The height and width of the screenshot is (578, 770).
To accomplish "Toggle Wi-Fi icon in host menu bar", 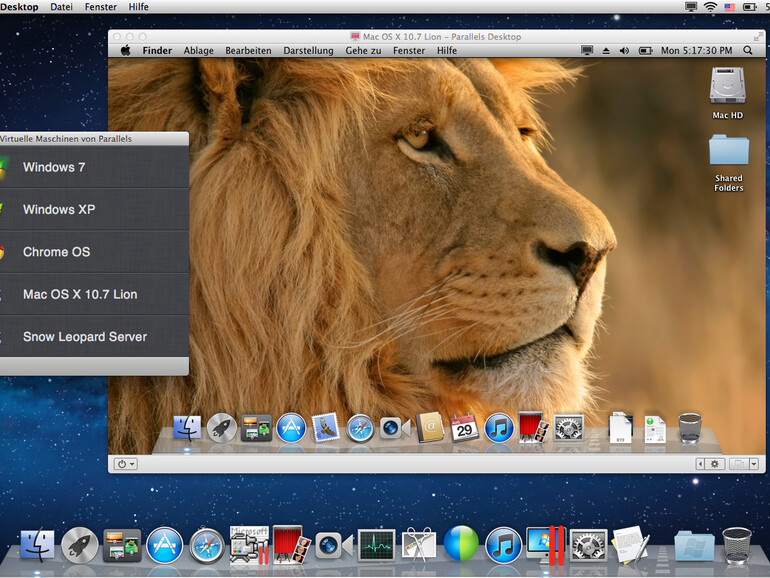I will click(709, 7).
